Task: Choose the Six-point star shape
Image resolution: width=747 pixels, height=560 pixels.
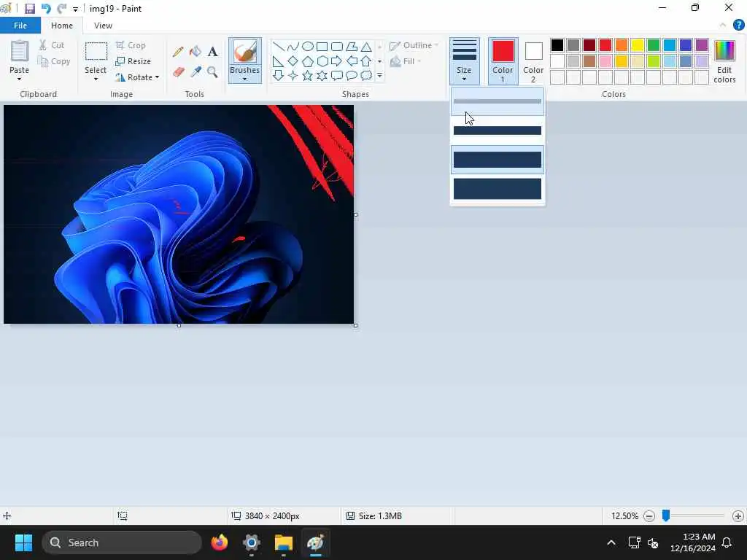Action: coord(322,75)
